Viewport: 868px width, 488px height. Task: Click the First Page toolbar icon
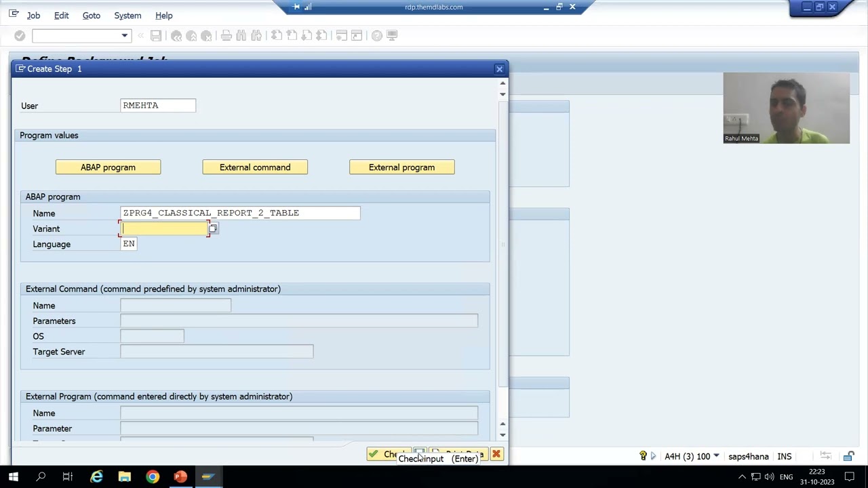(277, 35)
